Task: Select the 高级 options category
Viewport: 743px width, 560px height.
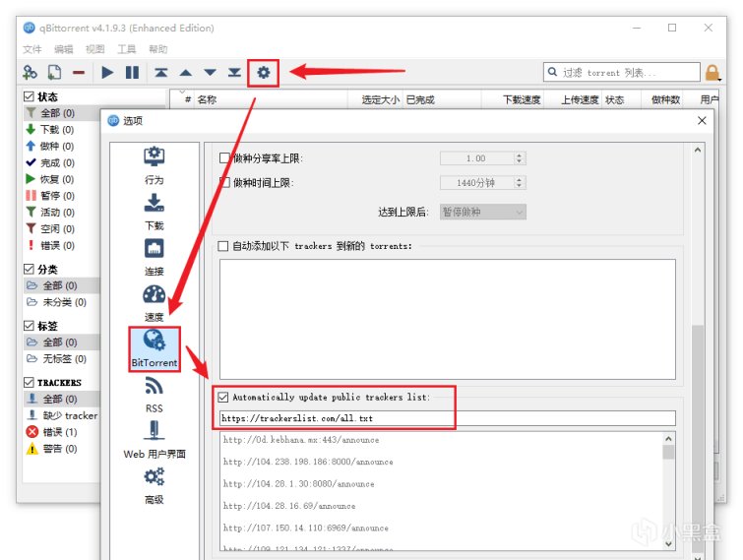Action: (x=154, y=485)
